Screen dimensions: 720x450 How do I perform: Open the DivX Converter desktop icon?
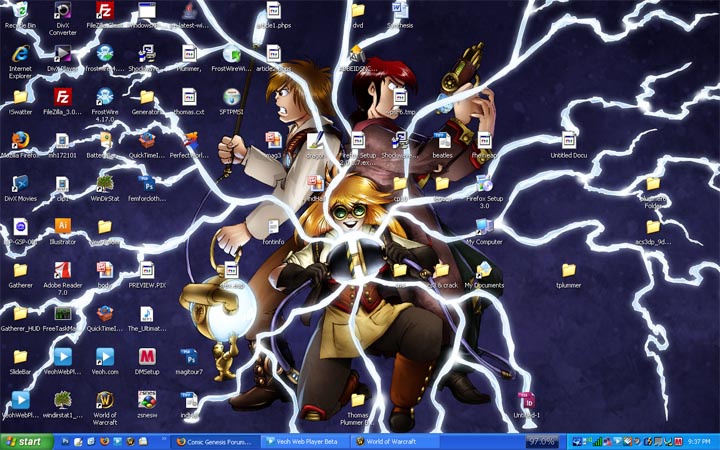coord(62,11)
